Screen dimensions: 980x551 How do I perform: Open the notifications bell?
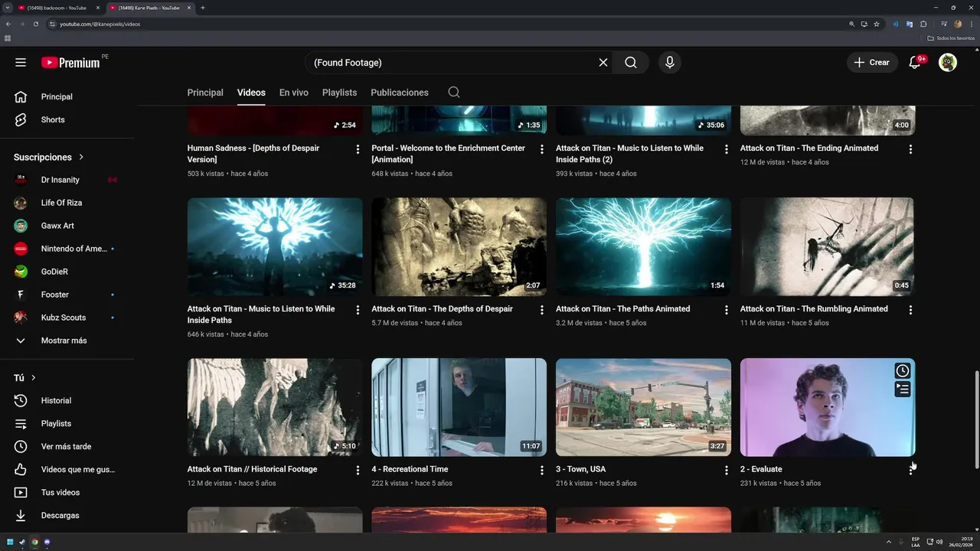(914, 63)
